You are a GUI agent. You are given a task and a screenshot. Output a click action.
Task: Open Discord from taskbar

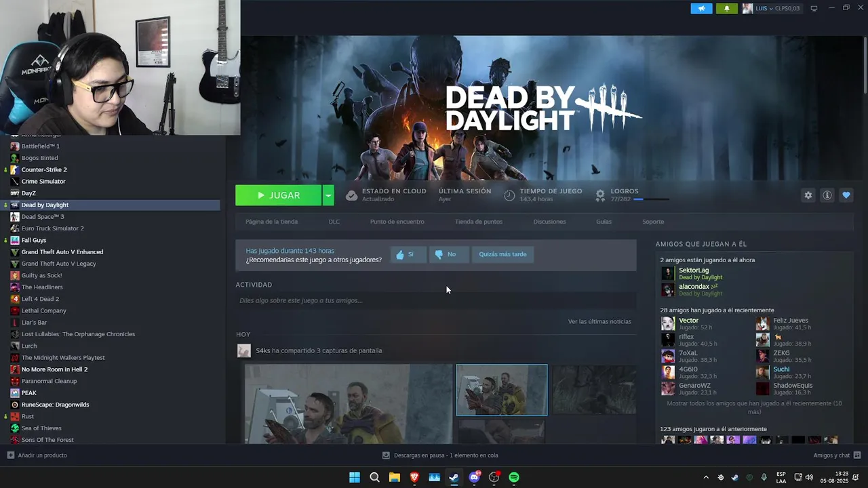coord(475,477)
